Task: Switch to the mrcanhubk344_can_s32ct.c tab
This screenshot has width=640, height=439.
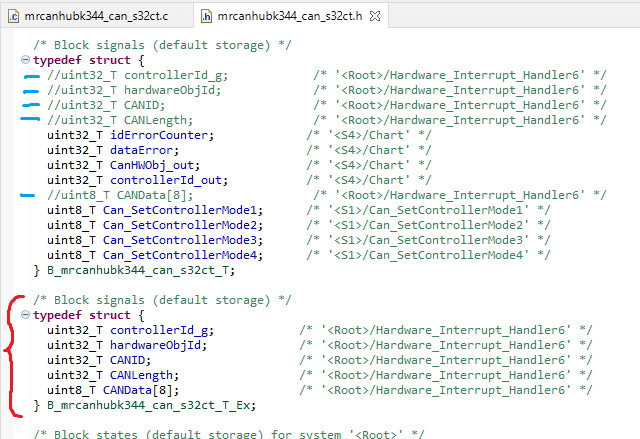Action: (96, 16)
